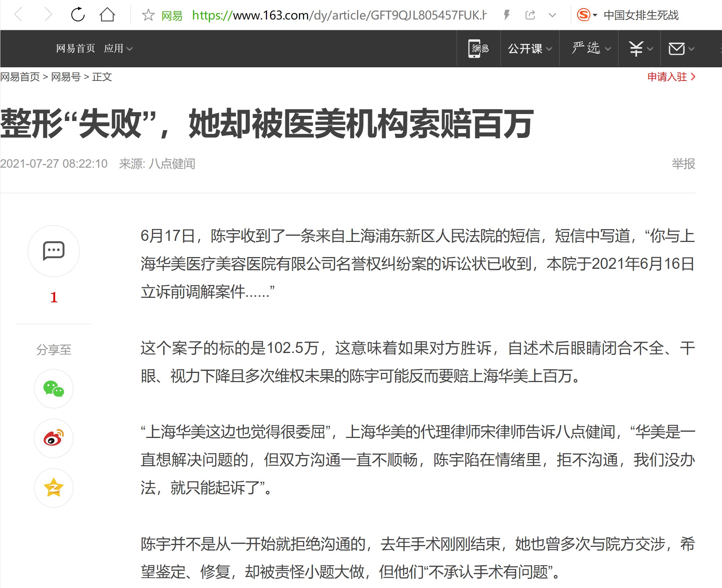Click the 正文 breadcrumb text
The height and width of the screenshot is (588, 722).
(x=102, y=77)
